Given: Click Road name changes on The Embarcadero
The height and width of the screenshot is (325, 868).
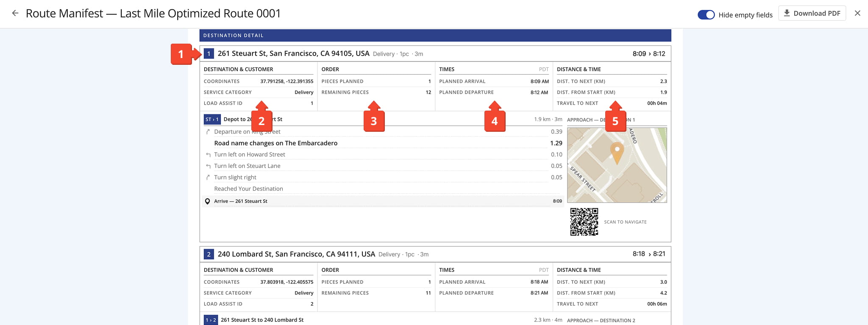Looking at the screenshot, I should pos(276,143).
